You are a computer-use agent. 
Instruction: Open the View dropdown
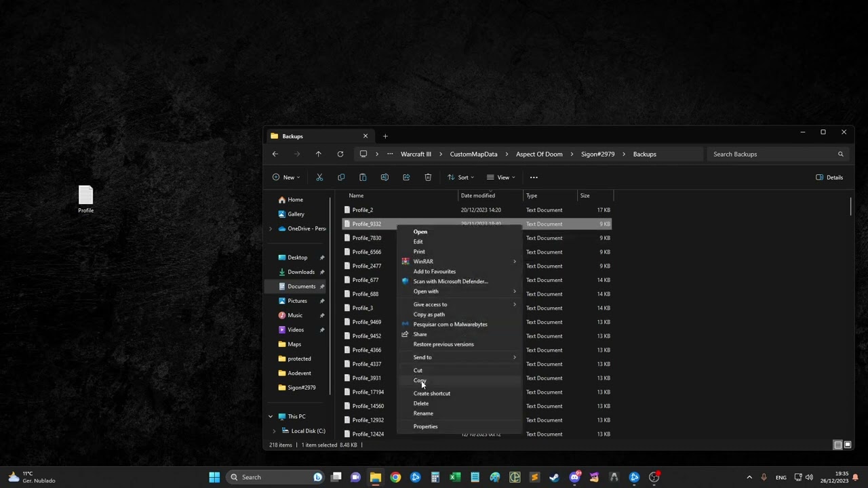501,178
